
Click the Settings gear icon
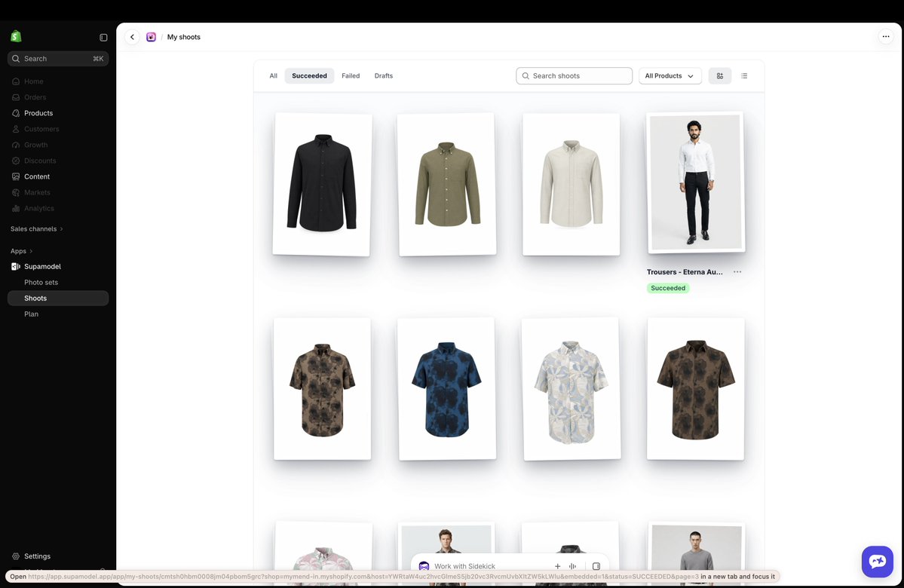pos(16,556)
